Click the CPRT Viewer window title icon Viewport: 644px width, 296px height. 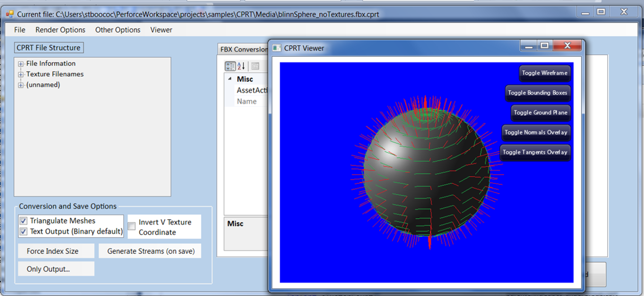[277, 48]
